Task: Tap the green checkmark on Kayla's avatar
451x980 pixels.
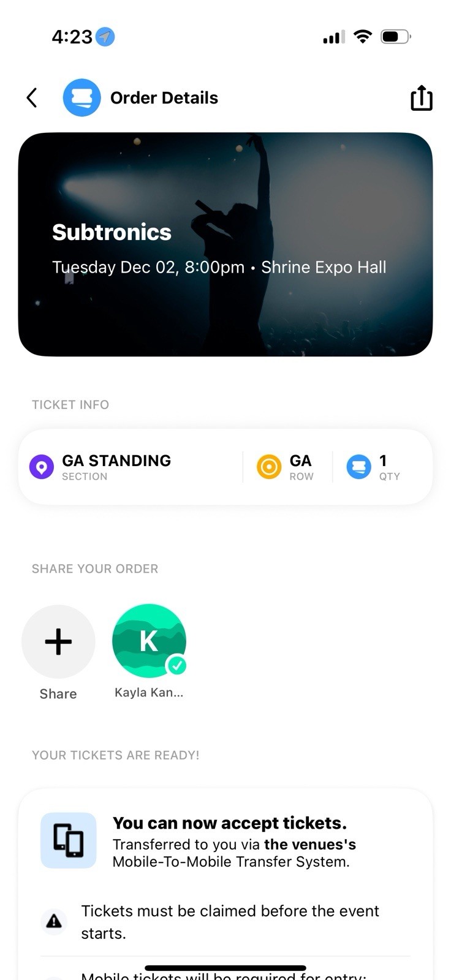Action: point(177,665)
